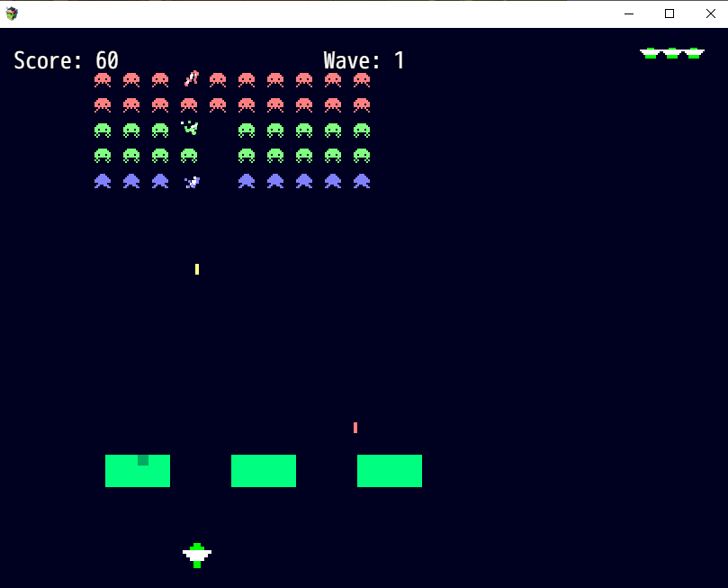The width and height of the screenshot is (728, 588).
Task: Click the game's app icon in the title bar
Action: (x=12, y=14)
